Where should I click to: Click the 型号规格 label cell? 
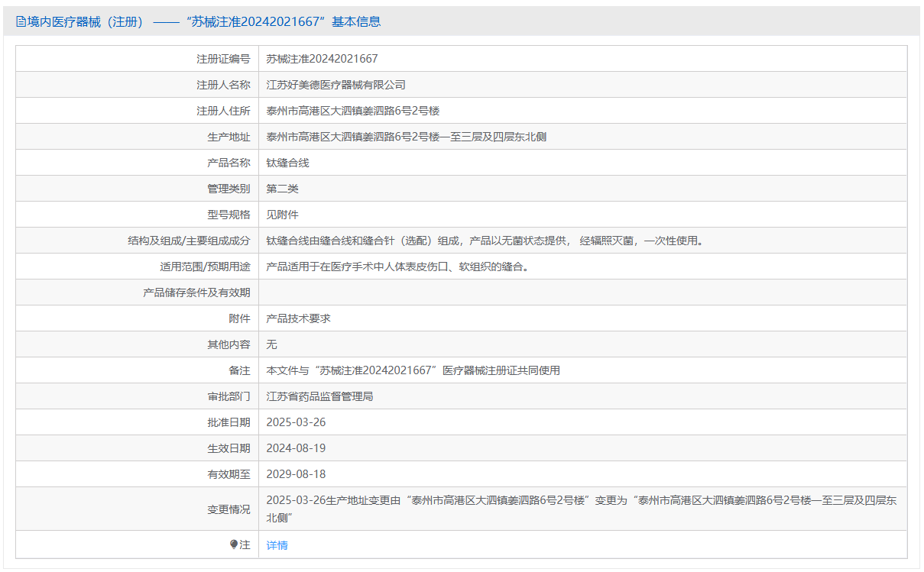(138, 215)
